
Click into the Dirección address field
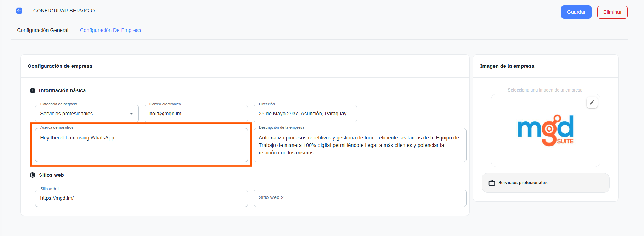coord(305,114)
